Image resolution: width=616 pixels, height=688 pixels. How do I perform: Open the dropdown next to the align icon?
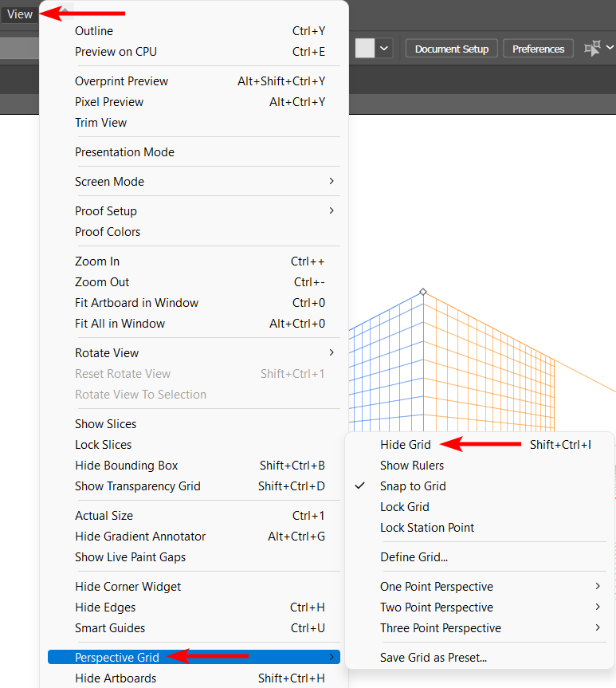tap(610, 49)
